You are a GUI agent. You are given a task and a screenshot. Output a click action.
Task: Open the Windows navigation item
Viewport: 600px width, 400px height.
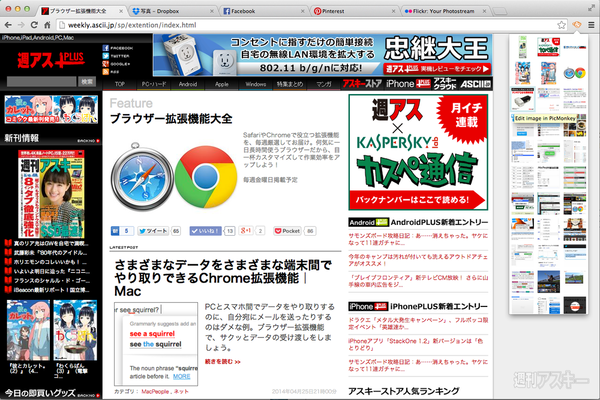[x=256, y=84]
